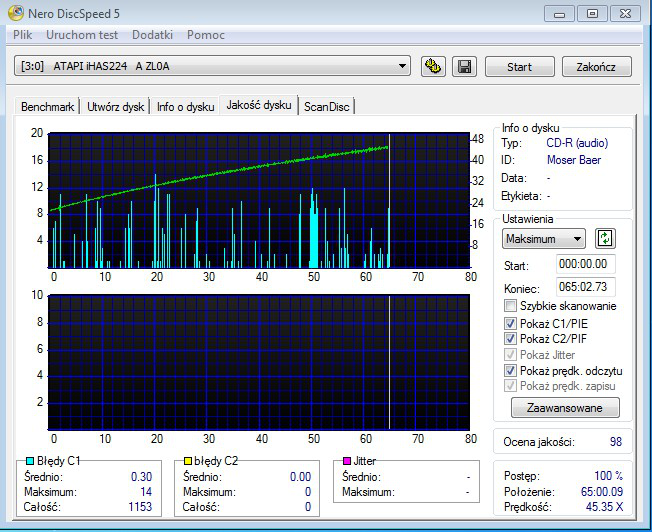Click the Koniec time field 065:02.73
This screenshot has width=652, height=532.
pos(585,287)
